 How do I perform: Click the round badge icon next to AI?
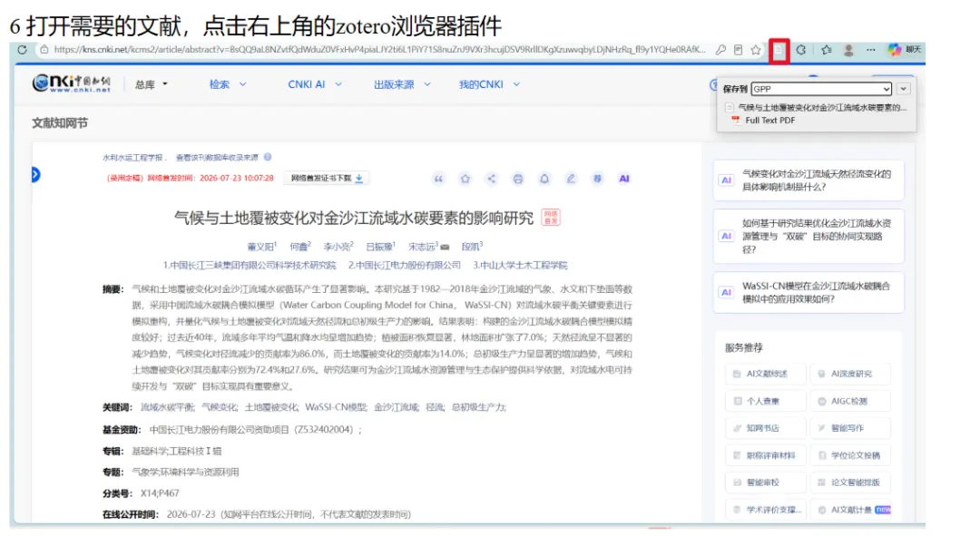(597, 180)
